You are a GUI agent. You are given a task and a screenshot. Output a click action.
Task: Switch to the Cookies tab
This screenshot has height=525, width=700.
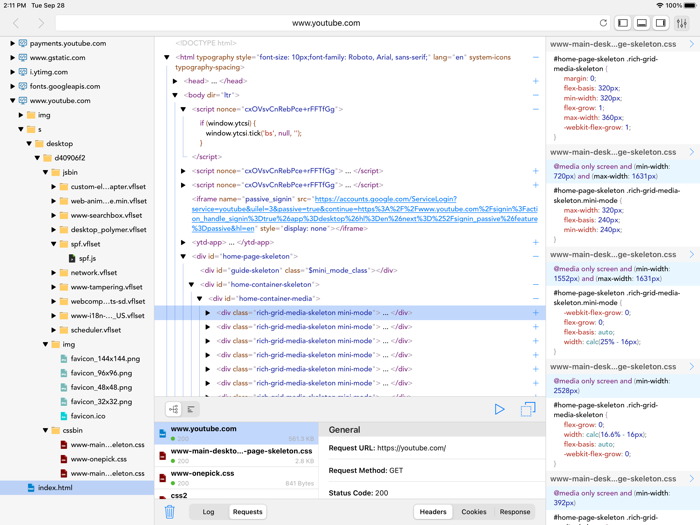(473, 512)
